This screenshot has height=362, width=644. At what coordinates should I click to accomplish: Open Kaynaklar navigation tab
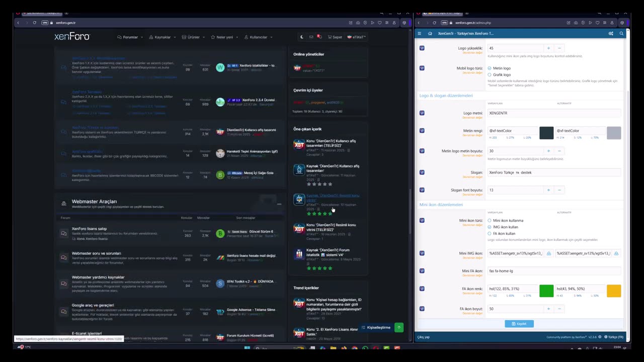pos(160,37)
